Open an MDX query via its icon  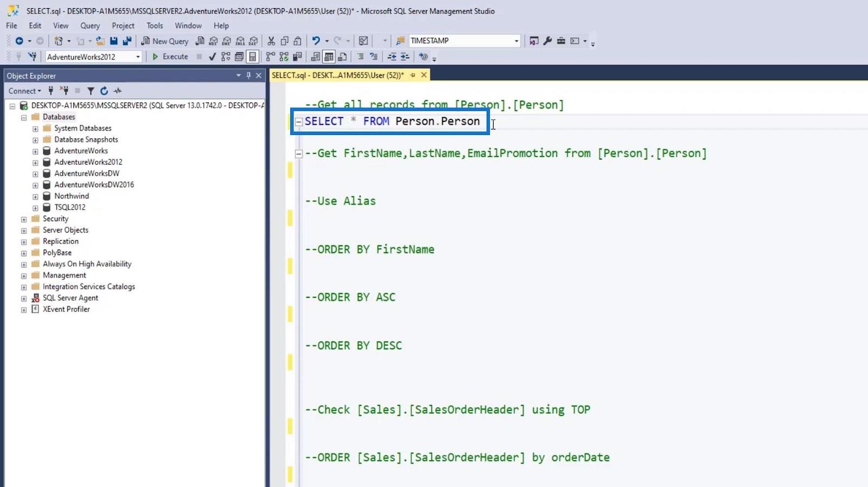(x=213, y=41)
